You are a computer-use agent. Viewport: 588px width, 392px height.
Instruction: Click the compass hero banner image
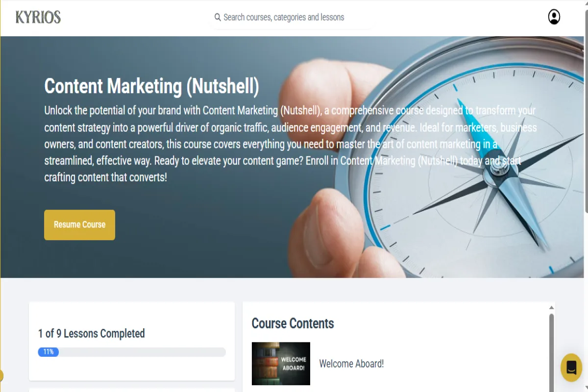coord(294,157)
